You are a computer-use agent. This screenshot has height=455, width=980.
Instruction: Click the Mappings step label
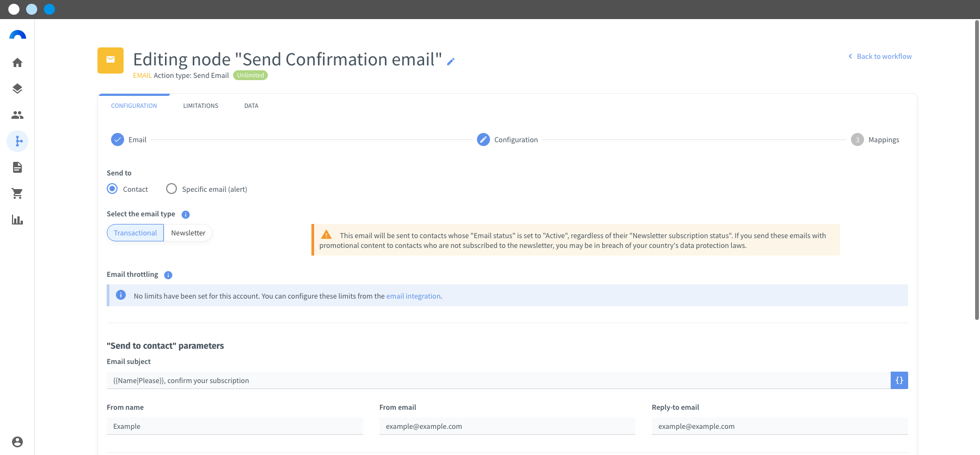coord(884,140)
